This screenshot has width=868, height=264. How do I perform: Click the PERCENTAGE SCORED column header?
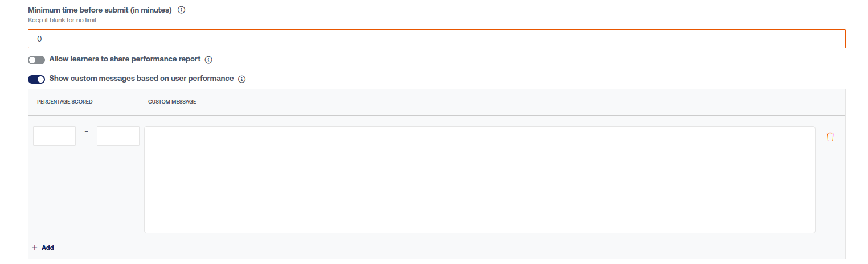pos(65,102)
